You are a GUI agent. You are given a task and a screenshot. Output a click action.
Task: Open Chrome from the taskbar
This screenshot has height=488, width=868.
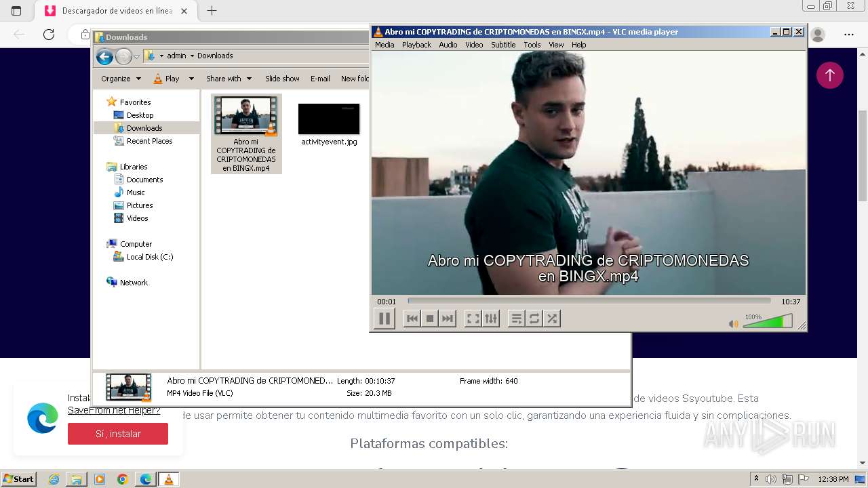pyautogui.click(x=122, y=479)
